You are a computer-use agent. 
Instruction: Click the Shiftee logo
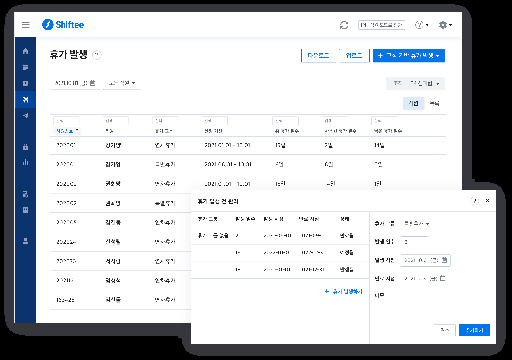coord(63,25)
